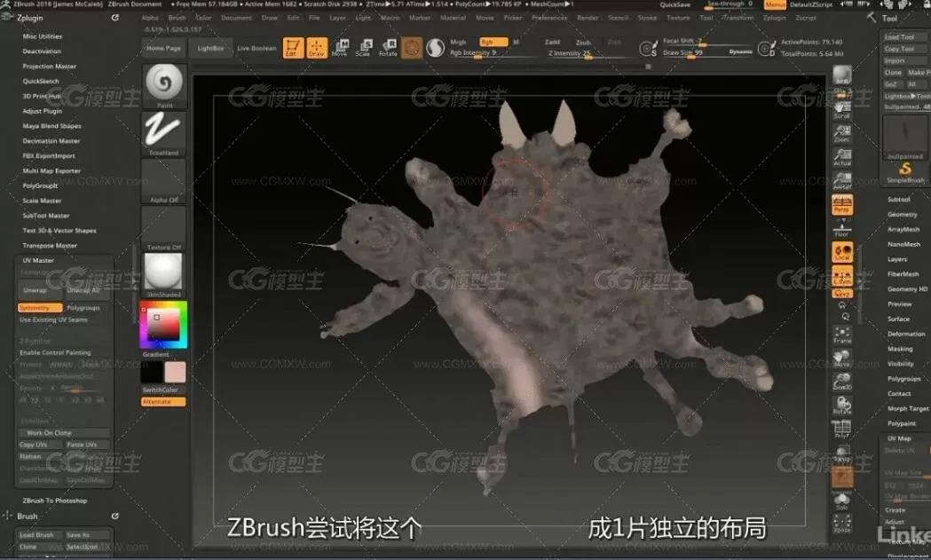The width and height of the screenshot is (931, 560).
Task: Select the Rotate tool in top shelf
Action: pyautogui.click(x=388, y=48)
